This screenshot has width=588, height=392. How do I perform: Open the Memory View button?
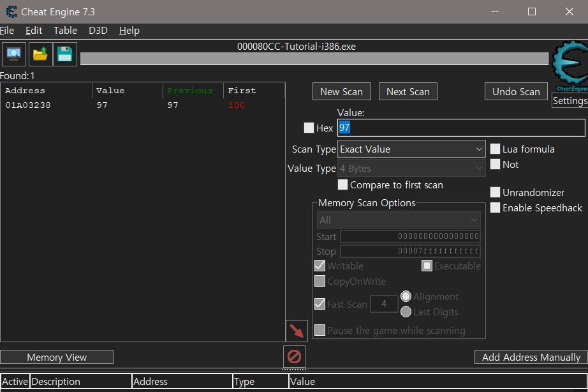tap(57, 357)
